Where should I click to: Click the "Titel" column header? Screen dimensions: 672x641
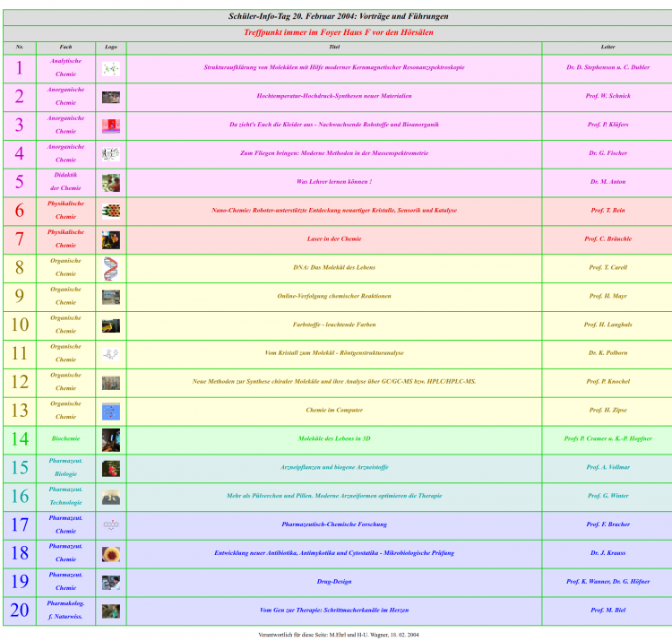point(334,46)
